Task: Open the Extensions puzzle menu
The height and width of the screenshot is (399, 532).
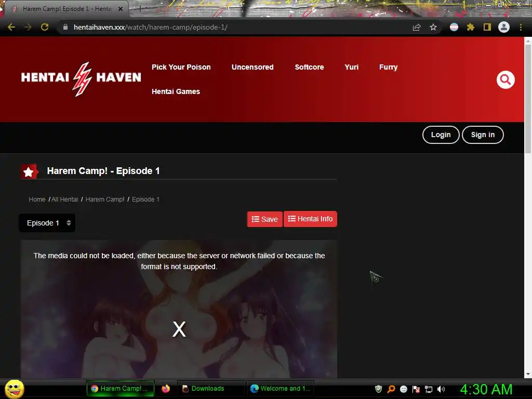Action: tap(471, 27)
